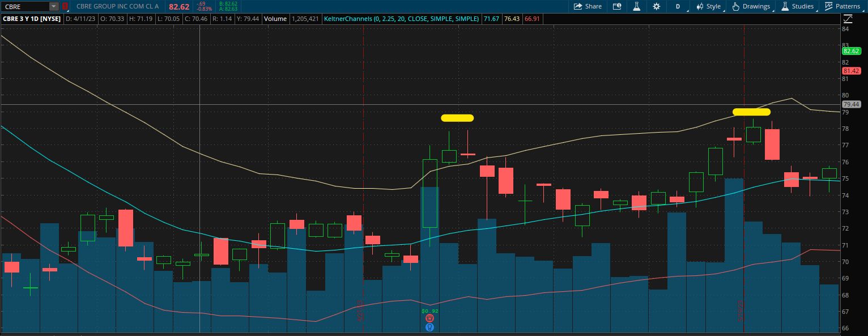Click the Volume study label

pos(275,19)
